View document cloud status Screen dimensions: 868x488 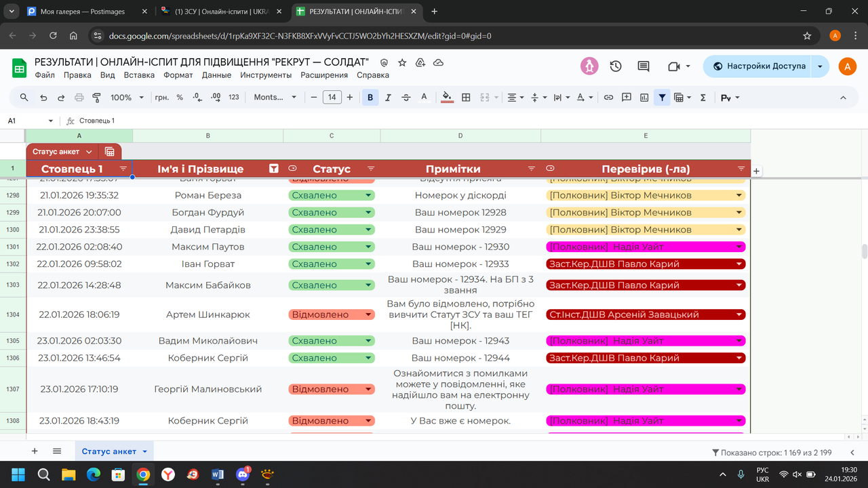point(438,62)
